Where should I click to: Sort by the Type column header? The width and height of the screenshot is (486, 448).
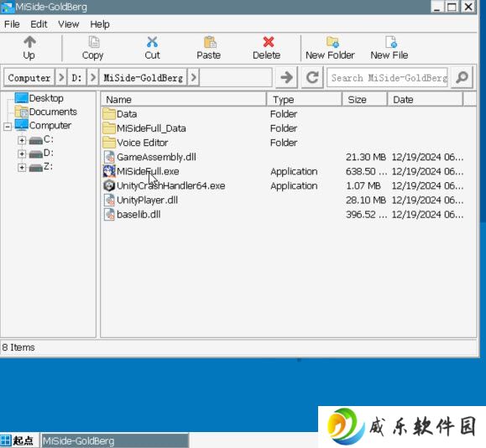pos(305,100)
